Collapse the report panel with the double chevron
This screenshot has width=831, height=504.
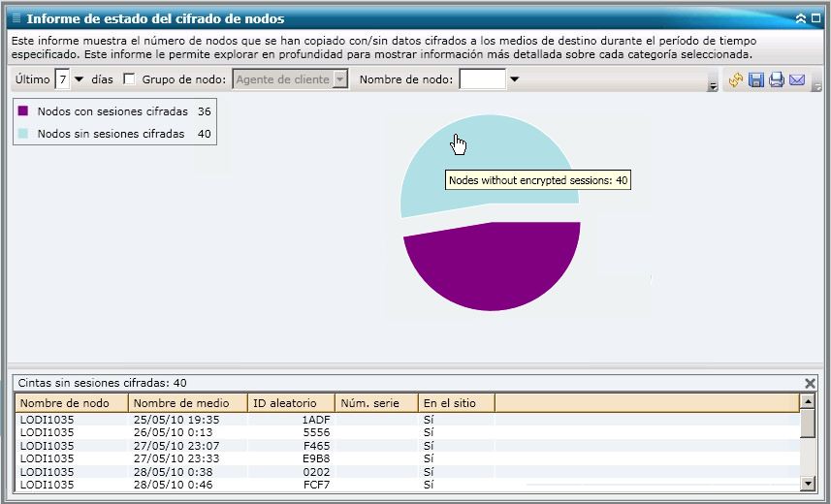801,18
